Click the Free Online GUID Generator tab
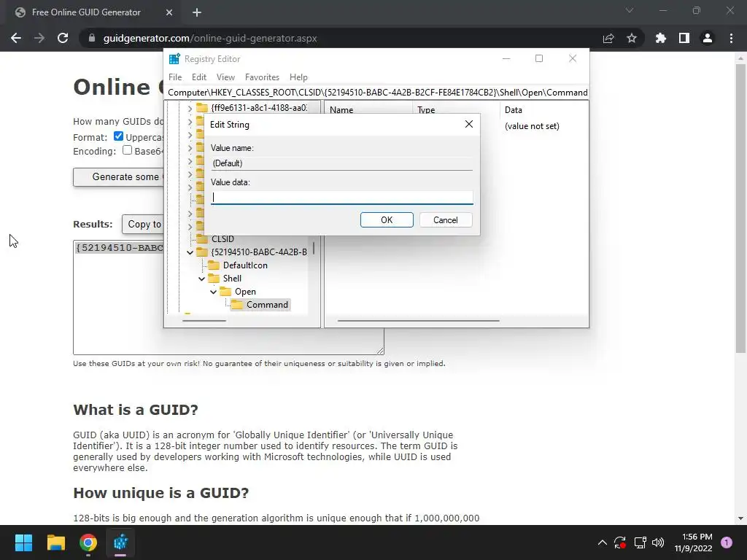This screenshot has width=747, height=560. point(93,12)
